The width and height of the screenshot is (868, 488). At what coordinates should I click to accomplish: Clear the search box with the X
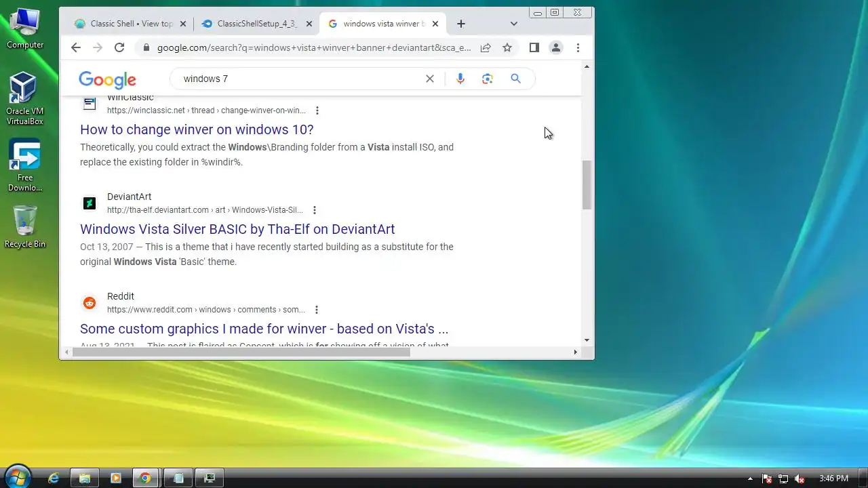[430, 79]
